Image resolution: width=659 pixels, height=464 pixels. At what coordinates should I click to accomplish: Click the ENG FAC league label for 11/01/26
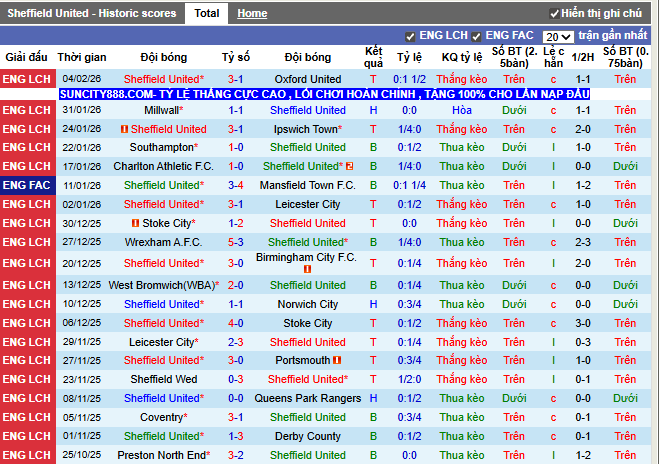click(27, 185)
